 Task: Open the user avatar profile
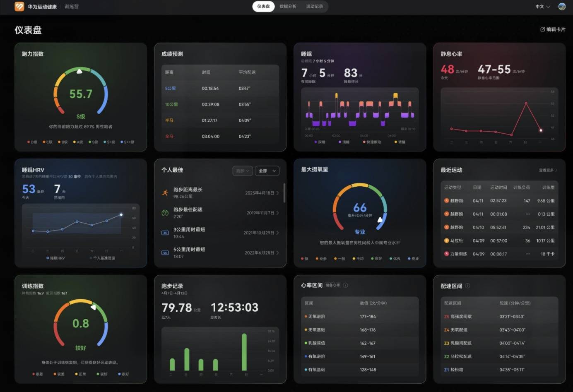tap(562, 7)
